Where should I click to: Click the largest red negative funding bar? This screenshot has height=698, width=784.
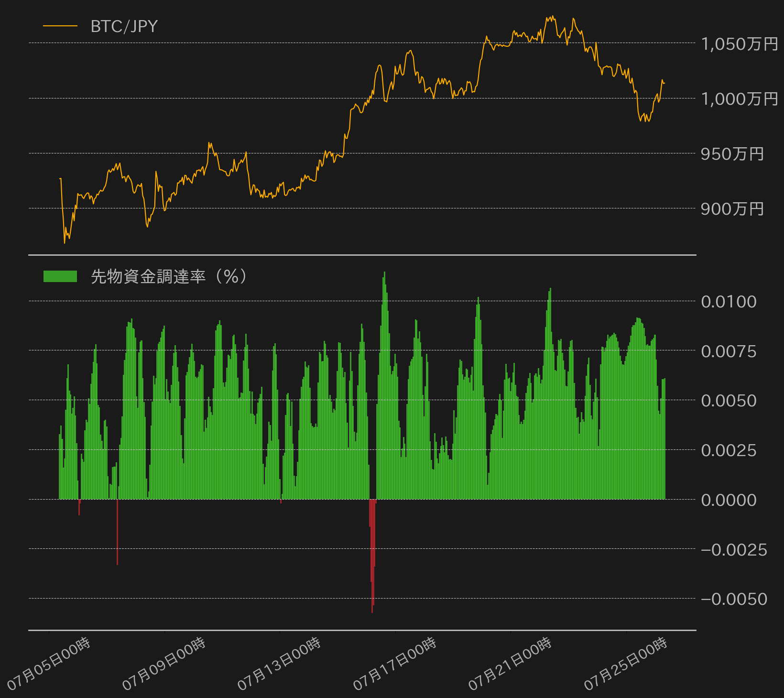(x=372, y=556)
